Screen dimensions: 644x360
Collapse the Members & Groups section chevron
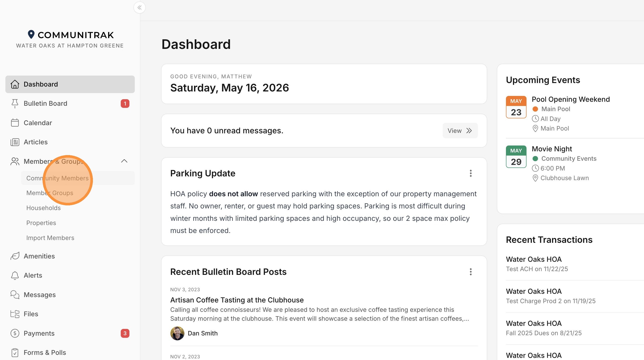point(124,161)
